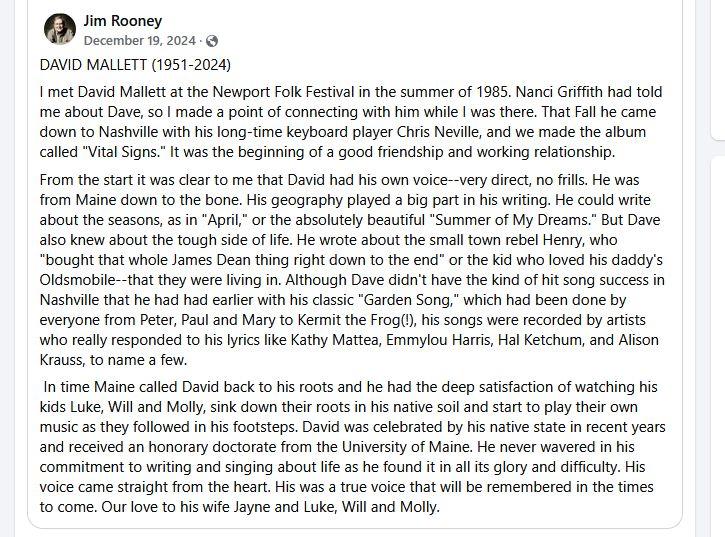The image size is (725, 537).
Task: Click the DAVID MALLETT (1951-2024) heading
Action: [x=135, y=66]
